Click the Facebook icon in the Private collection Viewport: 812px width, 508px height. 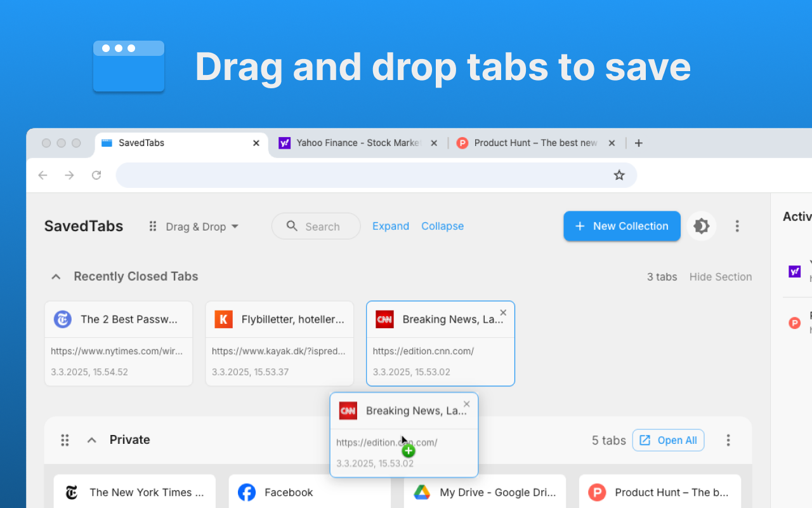tap(247, 492)
